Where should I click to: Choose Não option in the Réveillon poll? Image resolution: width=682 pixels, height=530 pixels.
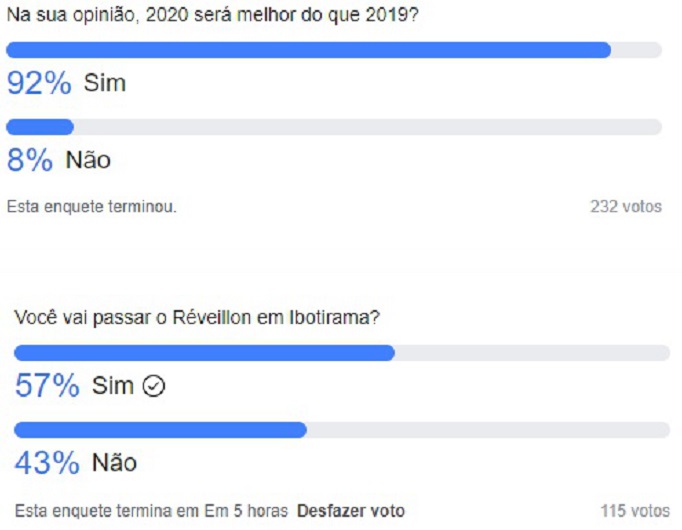pos(114,462)
